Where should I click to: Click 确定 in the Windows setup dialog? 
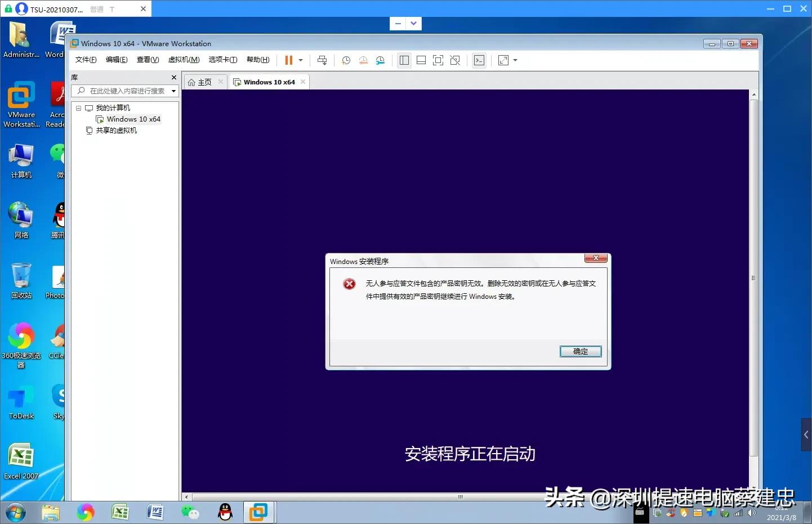point(581,351)
